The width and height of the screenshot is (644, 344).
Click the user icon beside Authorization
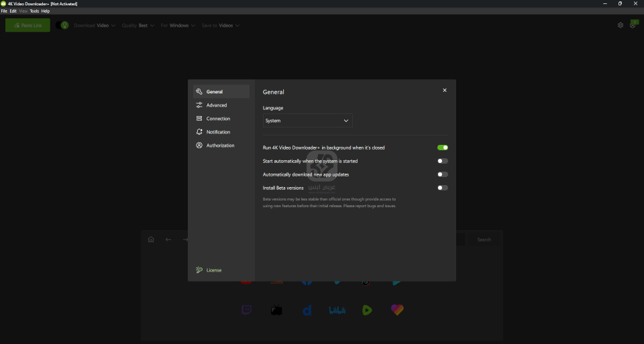pyautogui.click(x=199, y=146)
